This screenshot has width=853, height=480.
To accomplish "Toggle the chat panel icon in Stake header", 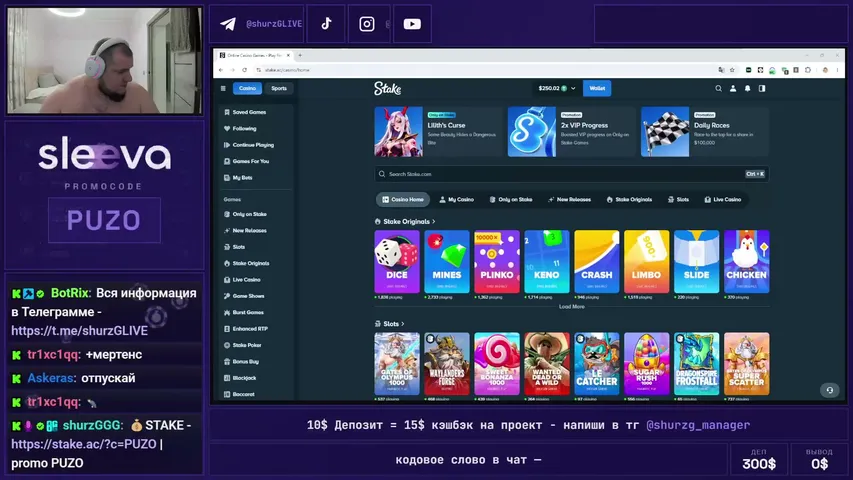I will pyautogui.click(x=762, y=88).
